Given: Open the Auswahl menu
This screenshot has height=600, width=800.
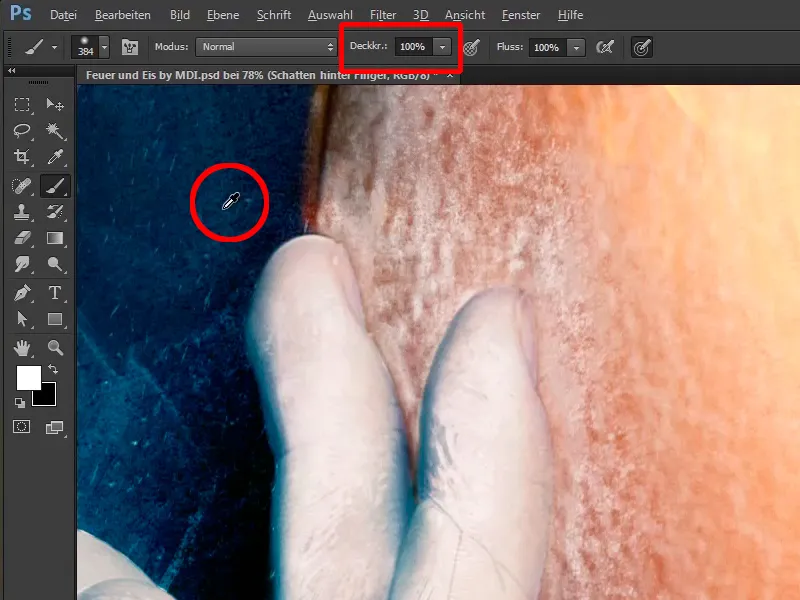Looking at the screenshot, I should pos(330,15).
